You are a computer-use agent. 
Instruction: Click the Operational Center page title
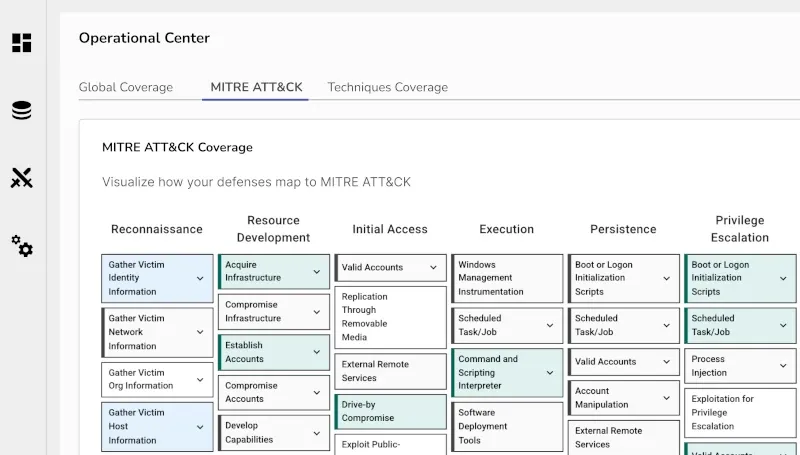pos(144,38)
